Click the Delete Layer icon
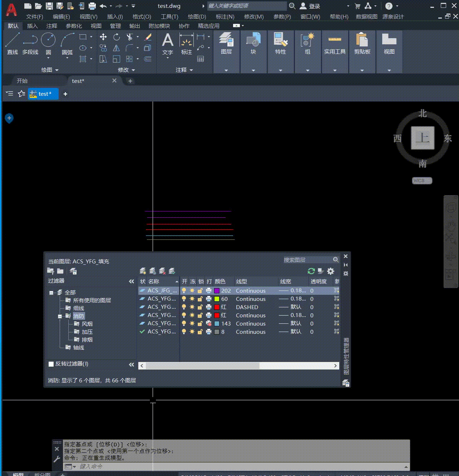The width and height of the screenshot is (459, 476). [162, 271]
